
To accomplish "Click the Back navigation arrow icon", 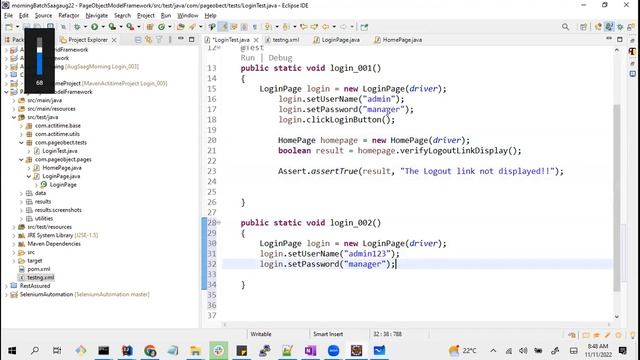I will click(x=325, y=27).
